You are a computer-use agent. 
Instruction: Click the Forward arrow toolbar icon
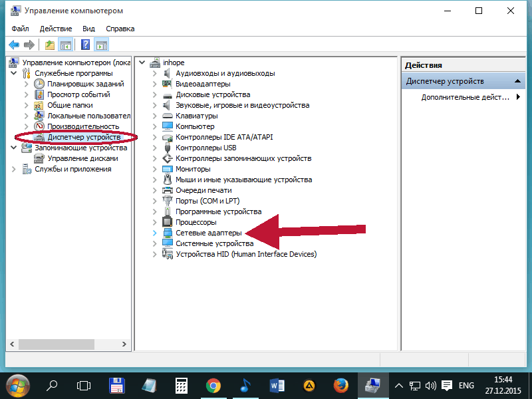(29, 45)
